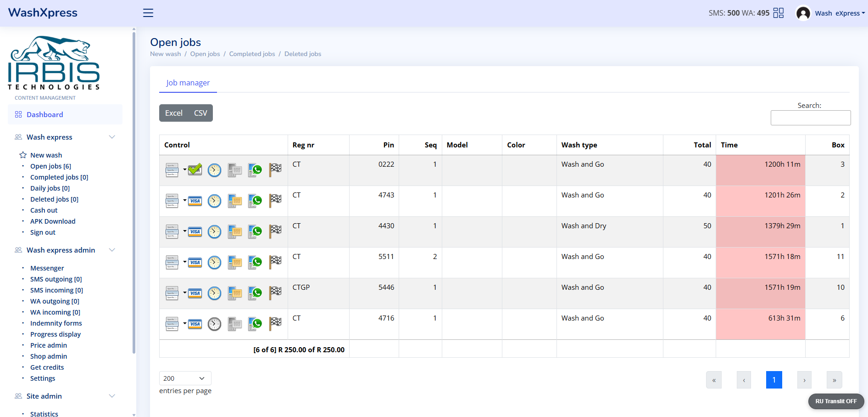This screenshot has width=868, height=417.
Task: Open APK Download in the sidebar
Action: click(x=53, y=221)
